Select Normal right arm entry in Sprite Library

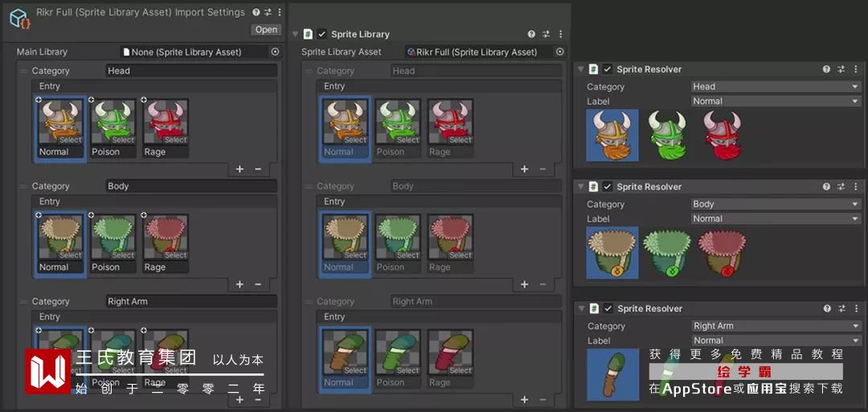[346, 360]
